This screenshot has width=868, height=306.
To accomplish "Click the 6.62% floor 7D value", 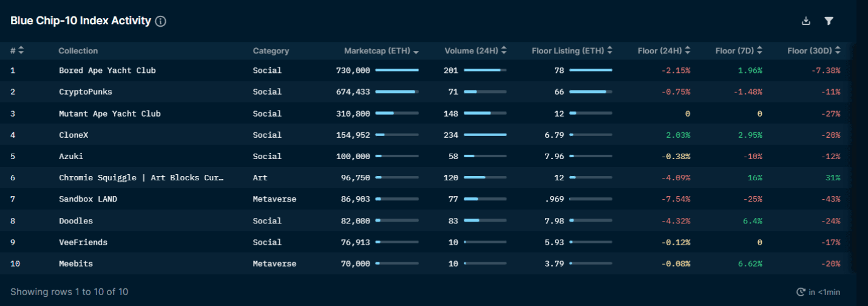I will 750,263.
